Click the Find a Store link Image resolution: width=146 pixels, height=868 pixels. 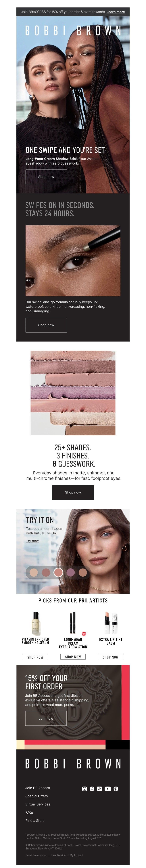[x=35, y=821]
